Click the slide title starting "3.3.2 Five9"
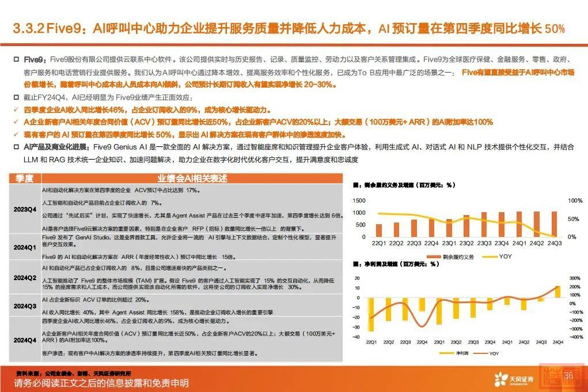The width and height of the screenshot is (588, 392). tap(289, 29)
